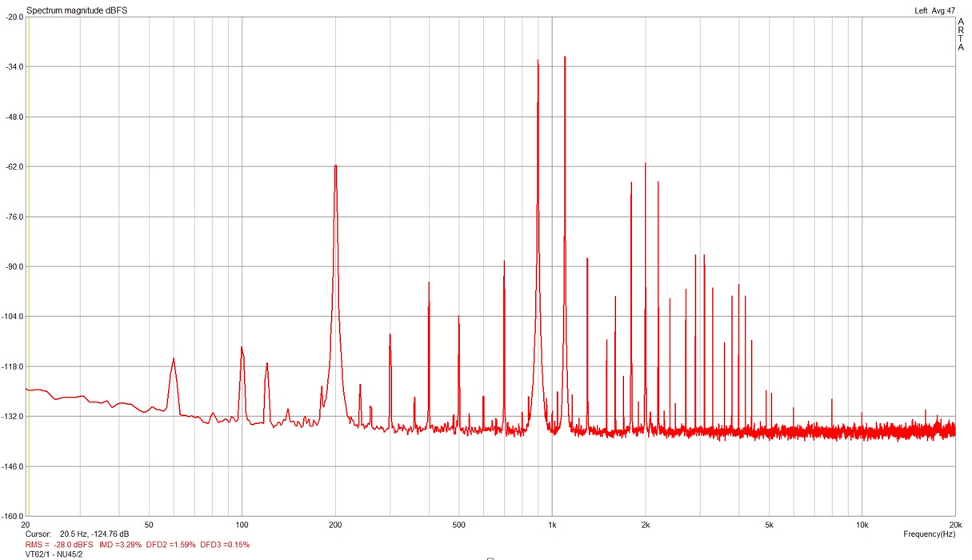Click the 20k frequency axis label

click(x=954, y=525)
